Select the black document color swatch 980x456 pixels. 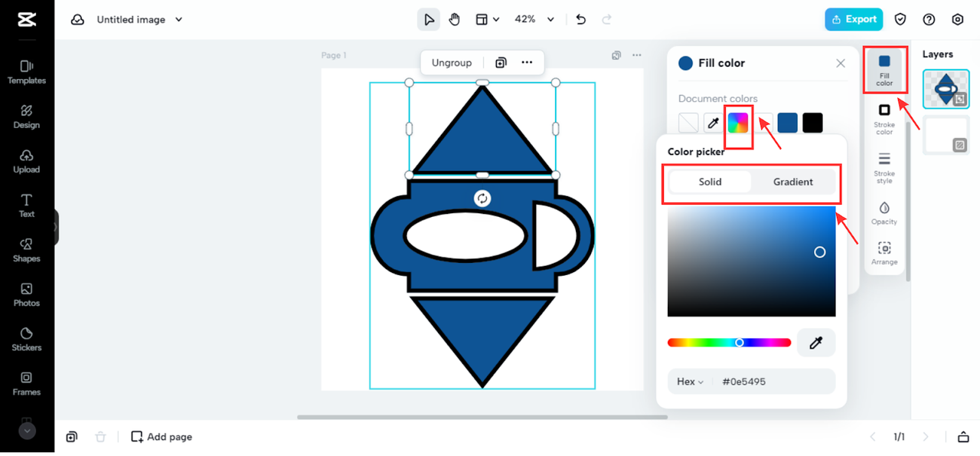coord(813,123)
